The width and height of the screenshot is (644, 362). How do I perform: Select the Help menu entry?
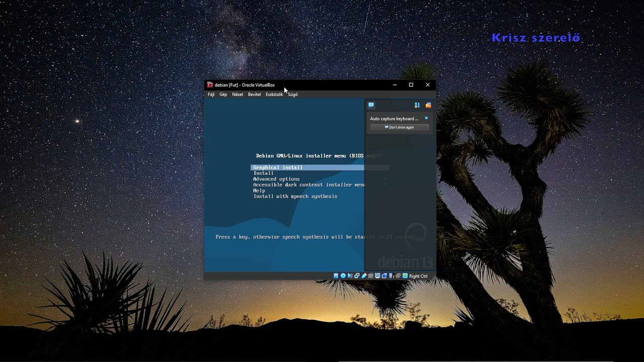pyautogui.click(x=259, y=191)
